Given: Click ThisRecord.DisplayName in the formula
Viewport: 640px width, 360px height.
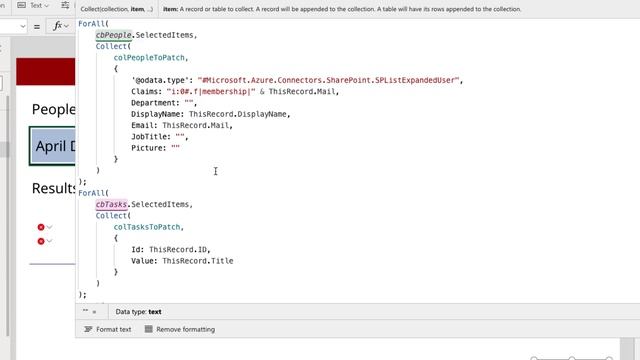Looking at the screenshot, I should click(238, 114).
